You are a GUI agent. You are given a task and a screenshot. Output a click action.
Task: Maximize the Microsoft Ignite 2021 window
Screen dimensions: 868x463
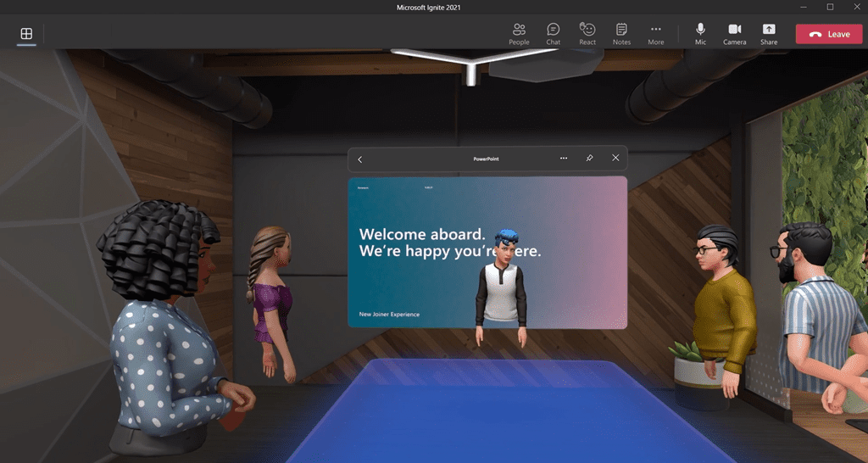830,7
